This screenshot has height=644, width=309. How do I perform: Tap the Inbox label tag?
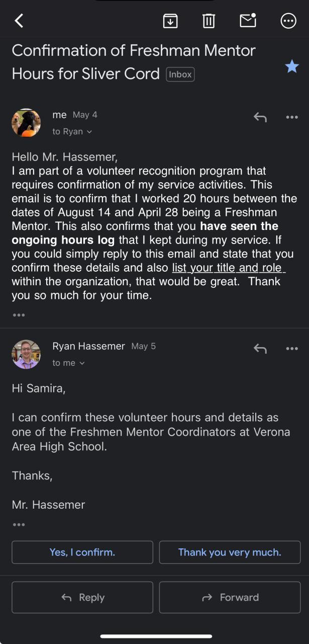click(x=180, y=74)
